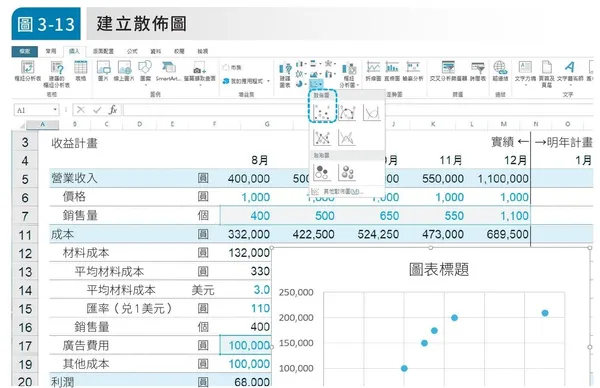
Task: Click the Name Box showing A1
Action: point(34,110)
